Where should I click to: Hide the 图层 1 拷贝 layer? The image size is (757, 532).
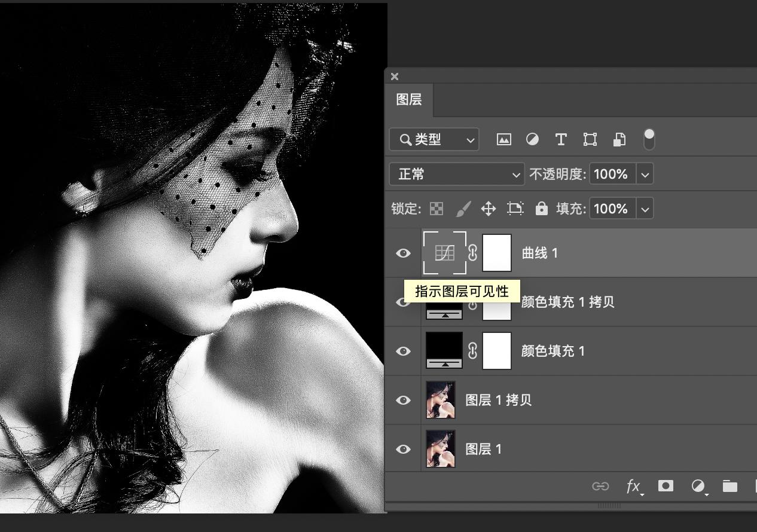point(404,400)
